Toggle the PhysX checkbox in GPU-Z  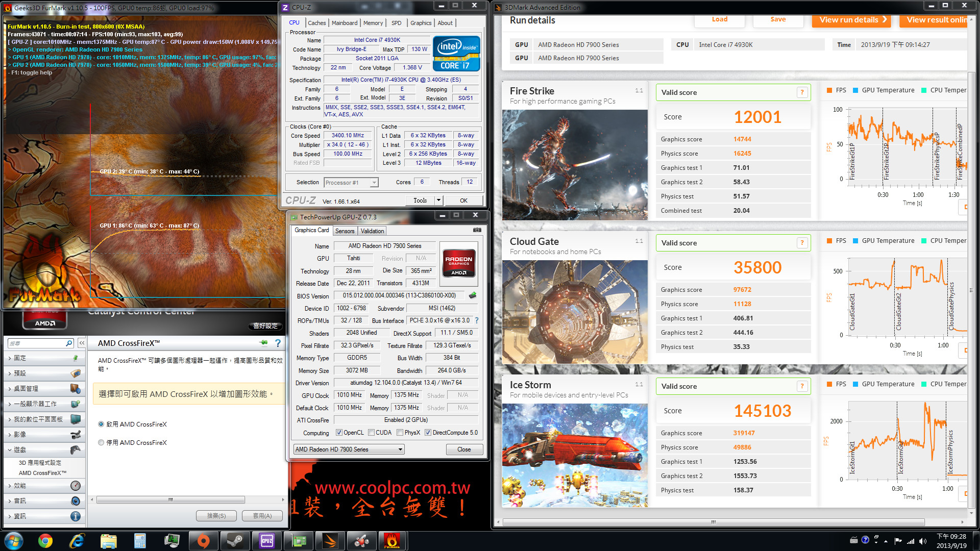[x=400, y=433]
